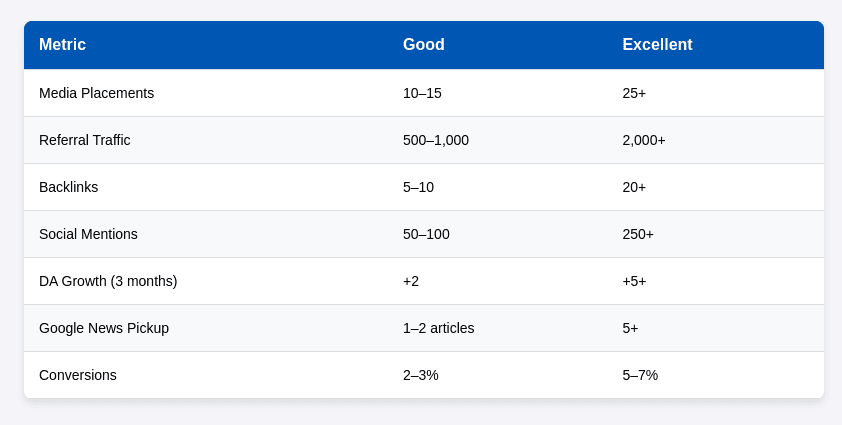Image resolution: width=842 pixels, height=425 pixels.
Task: Select the Referral Traffic row label
Action: 85,140
